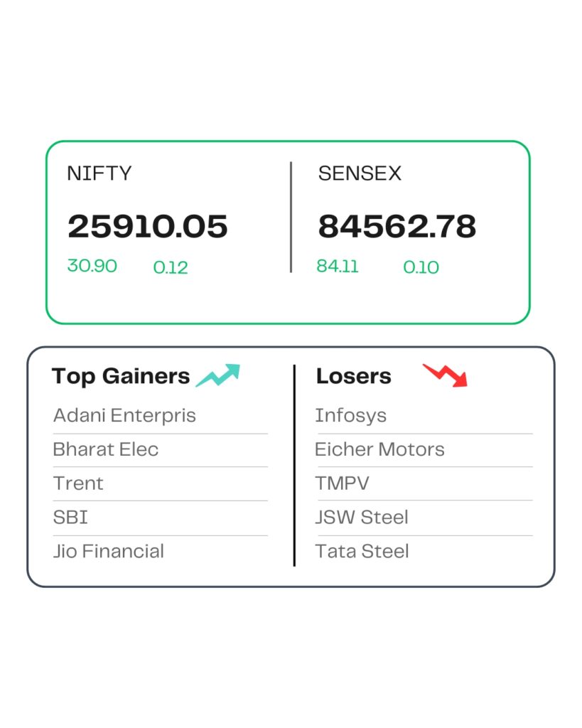582x728 pixels.
Task: Click the green upward trend arrow icon
Action: coord(218,375)
